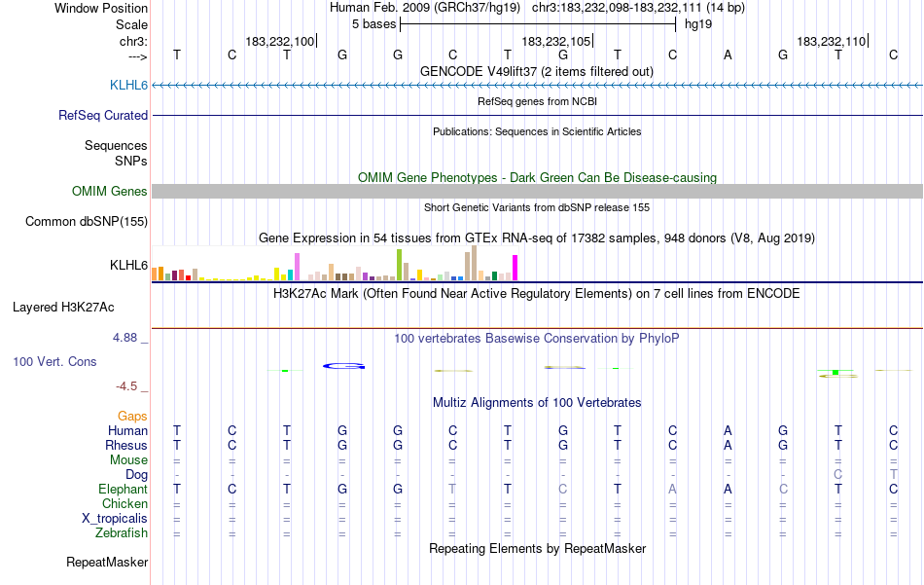Open the RefSeq Curated track label
Viewport: 924px width, 585px height.
[102, 115]
